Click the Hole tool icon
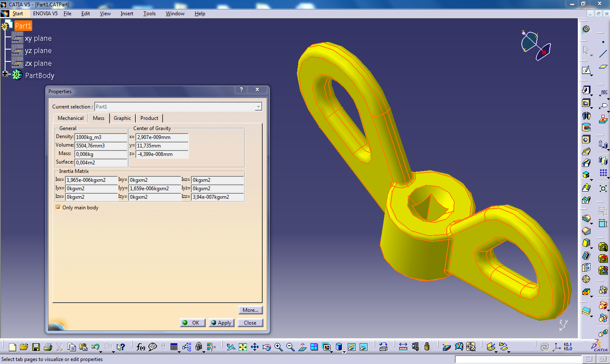The width and height of the screenshot is (610, 364). point(586,139)
